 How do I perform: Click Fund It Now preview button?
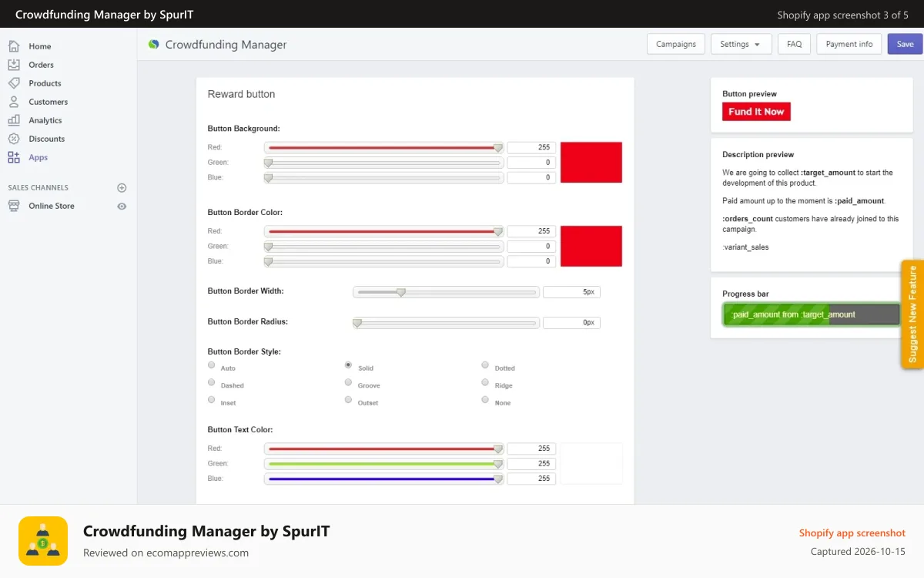point(756,112)
